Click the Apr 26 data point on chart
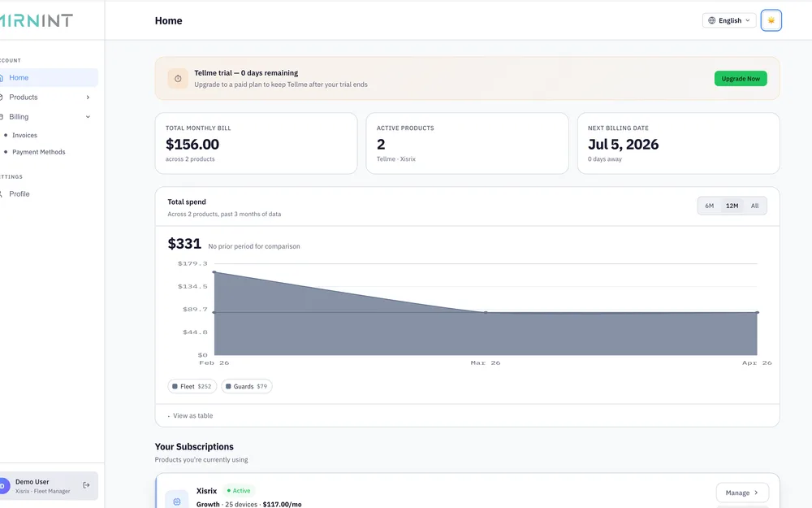This screenshot has width=812, height=508. click(757, 312)
